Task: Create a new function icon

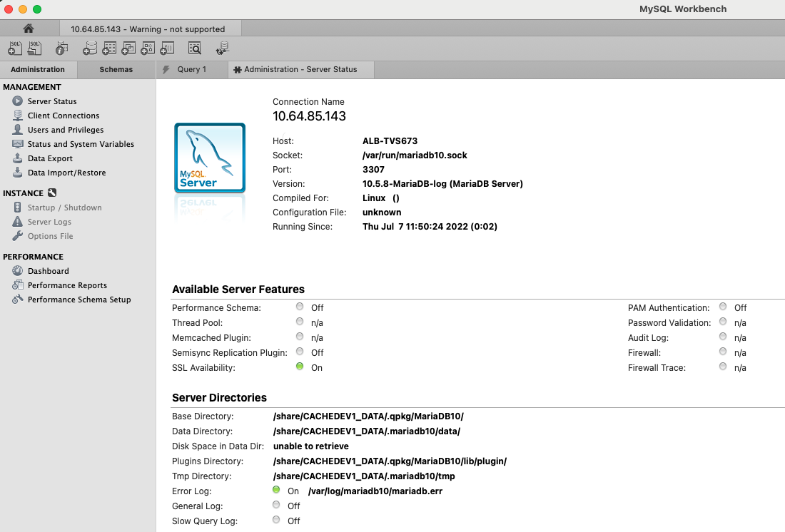Action: pos(167,48)
